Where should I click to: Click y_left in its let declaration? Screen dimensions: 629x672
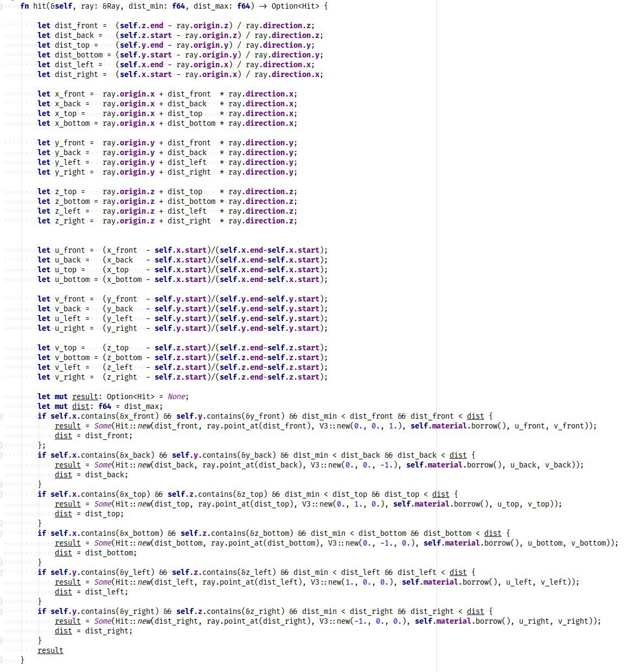pos(68,162)
